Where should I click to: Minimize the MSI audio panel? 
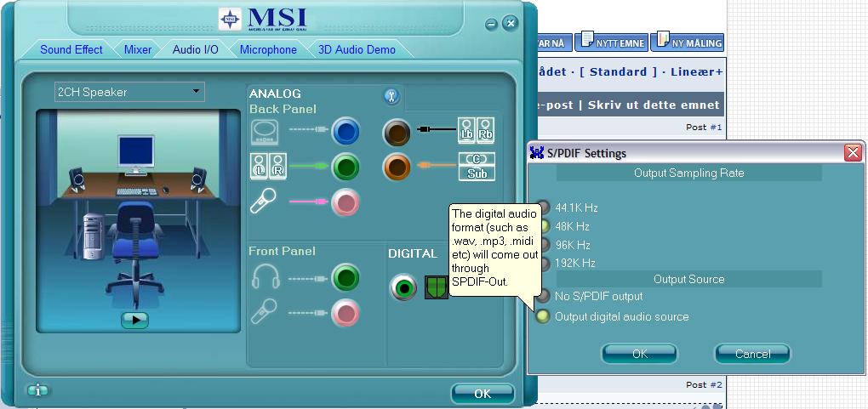coord(491,25)
